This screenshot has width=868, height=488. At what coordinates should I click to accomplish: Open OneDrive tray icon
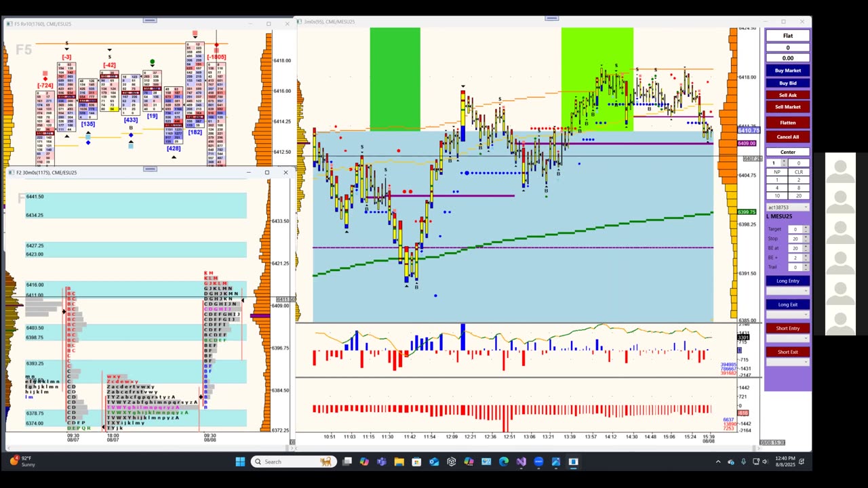731,462
